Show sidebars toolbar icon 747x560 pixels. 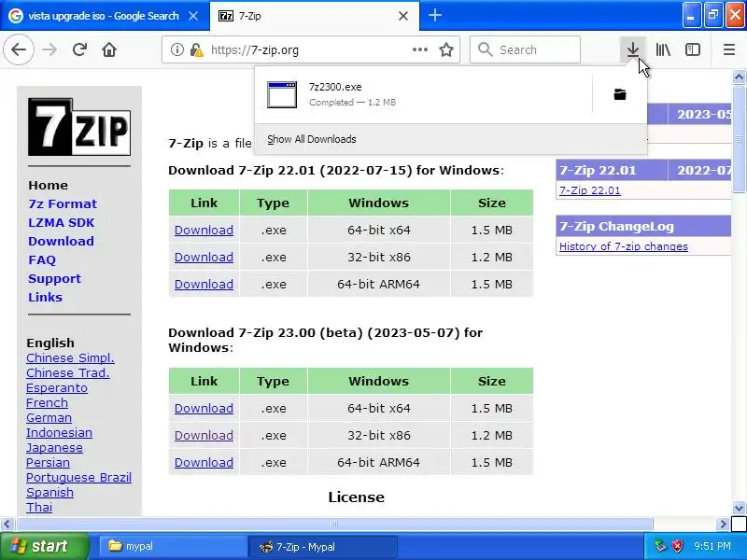[692, 49]
